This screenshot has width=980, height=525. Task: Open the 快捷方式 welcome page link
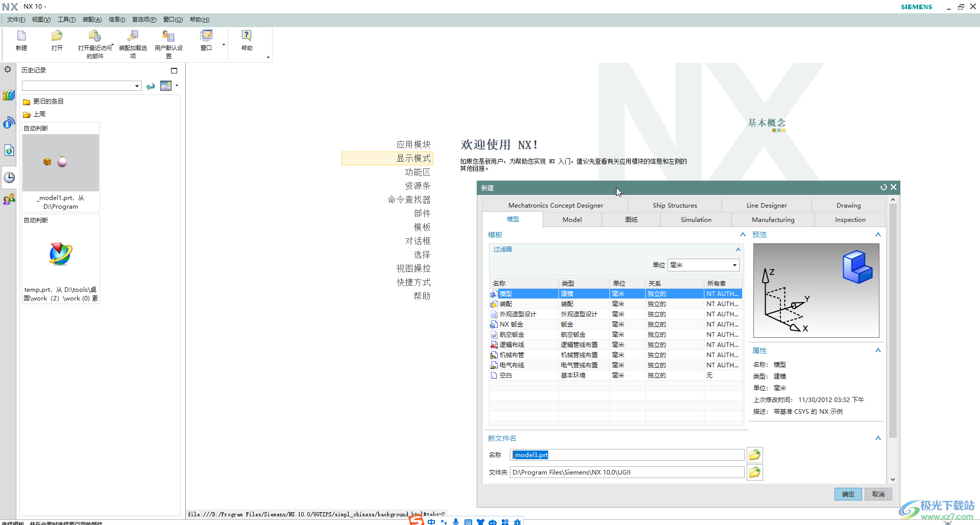pos(413,282)
